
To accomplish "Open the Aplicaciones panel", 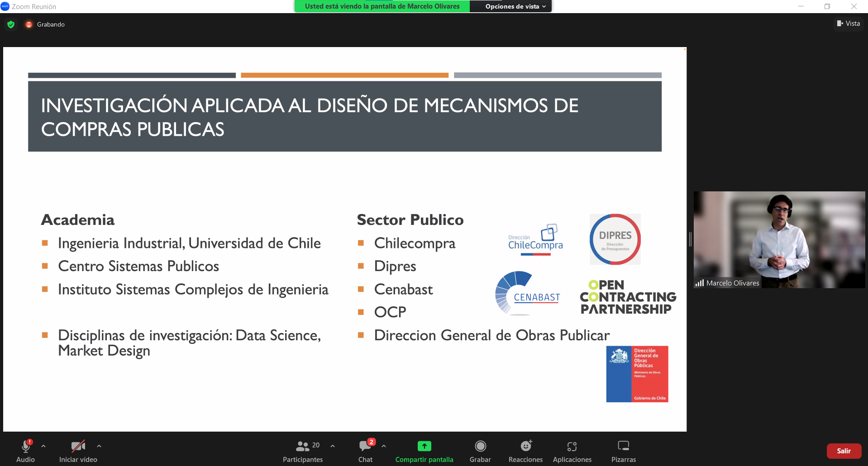I will point(572,451).
